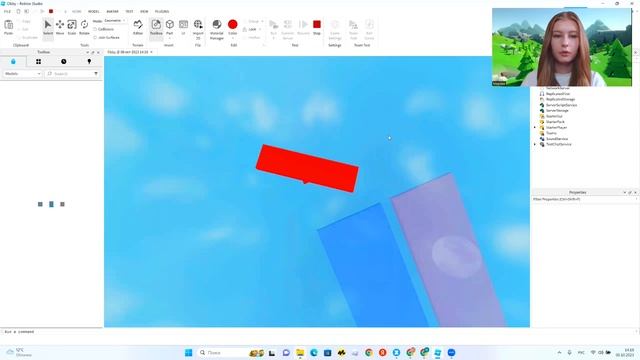Select StarterGui in Explorer
Image resolution: width=640 pixels, height=360 pixels.
click(554, 116)
